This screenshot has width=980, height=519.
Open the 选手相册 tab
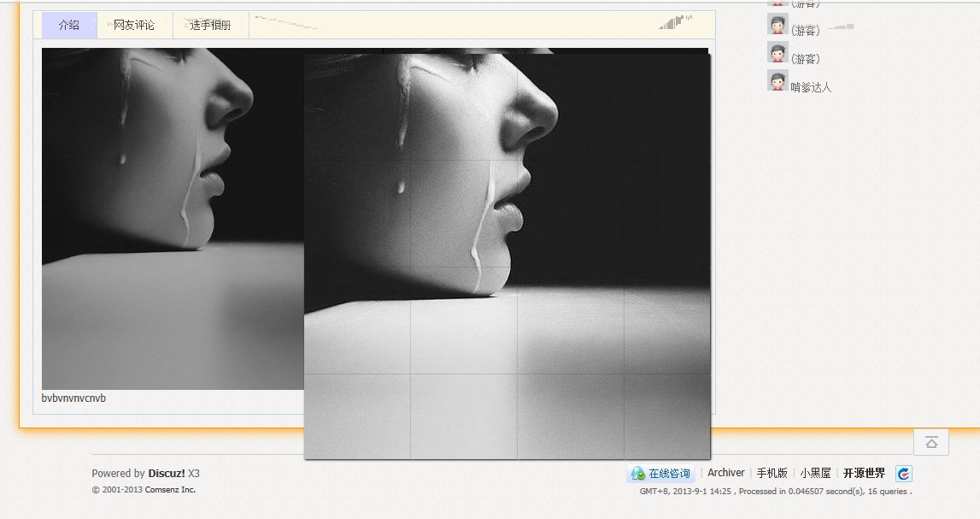point(211,25)
